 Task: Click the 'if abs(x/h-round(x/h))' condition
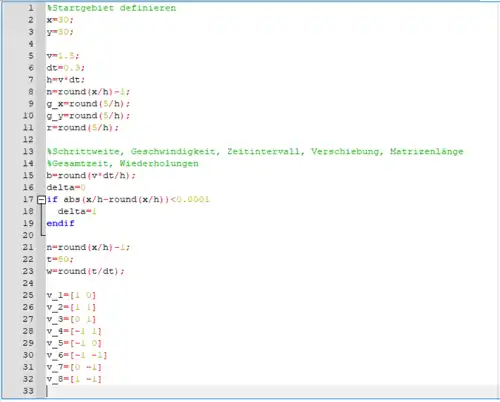point(108,200)
